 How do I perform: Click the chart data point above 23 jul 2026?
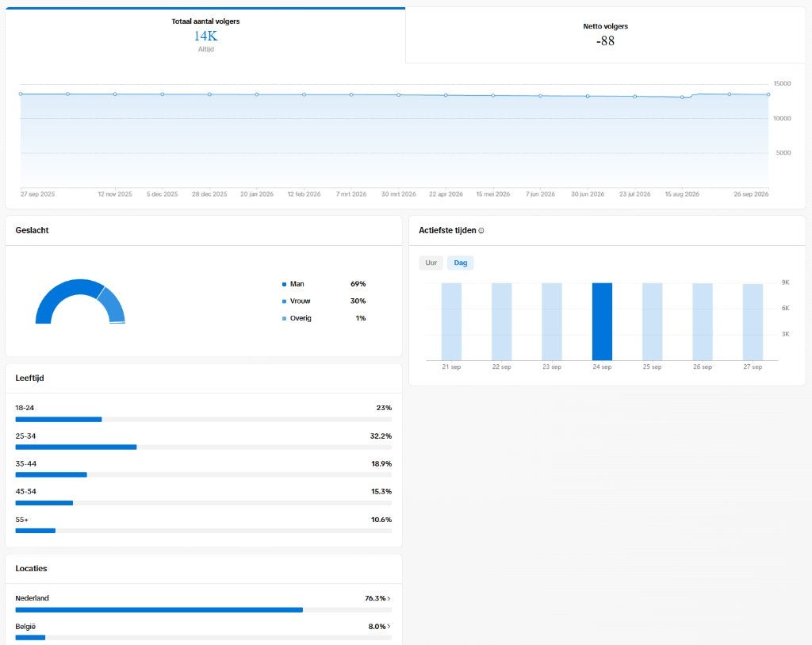click(x=635, y=96)
